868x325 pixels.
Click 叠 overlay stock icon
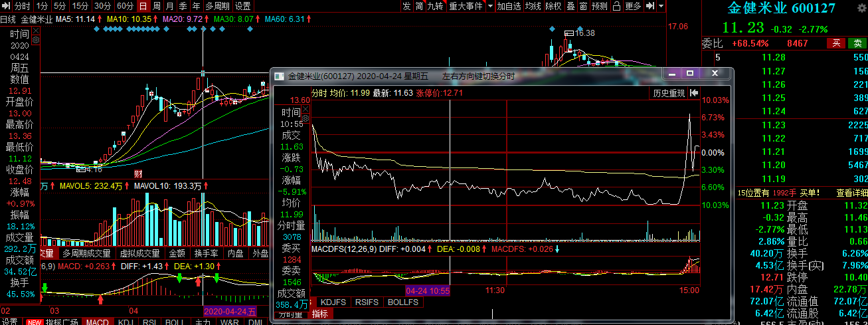pyautogui.click(x=570, y=6)
